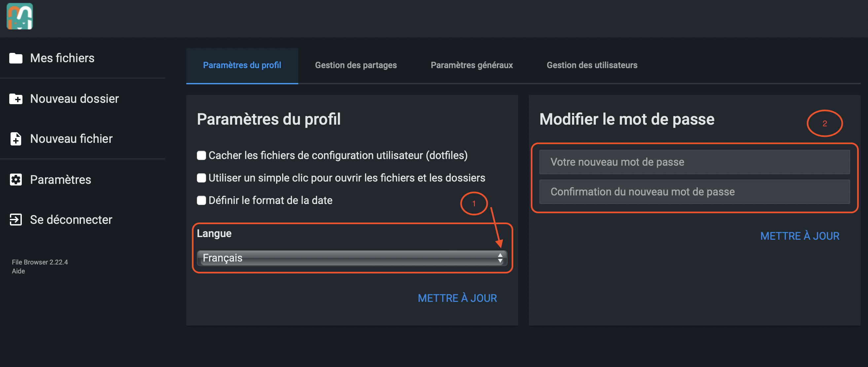Click the Nouveau dossier folder-plus icon
Image resolution: width=868 pixels, height=367 pixels.
(16, 99)
